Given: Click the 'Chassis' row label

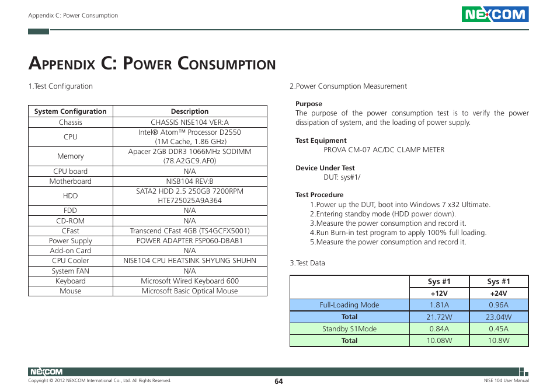Looking at the screenshot, I should (70, 123).
